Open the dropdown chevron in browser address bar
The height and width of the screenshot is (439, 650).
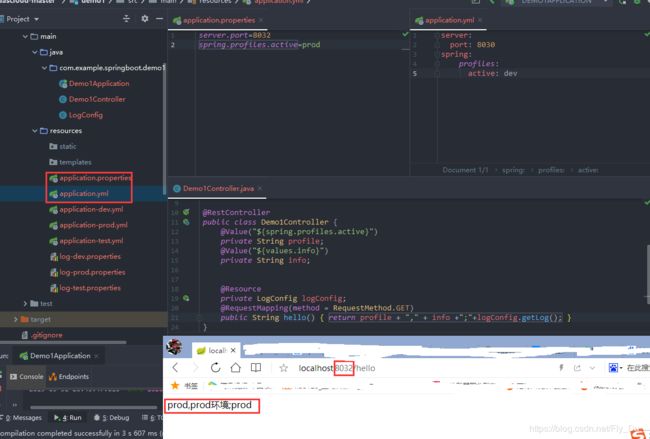coord(592,368)
